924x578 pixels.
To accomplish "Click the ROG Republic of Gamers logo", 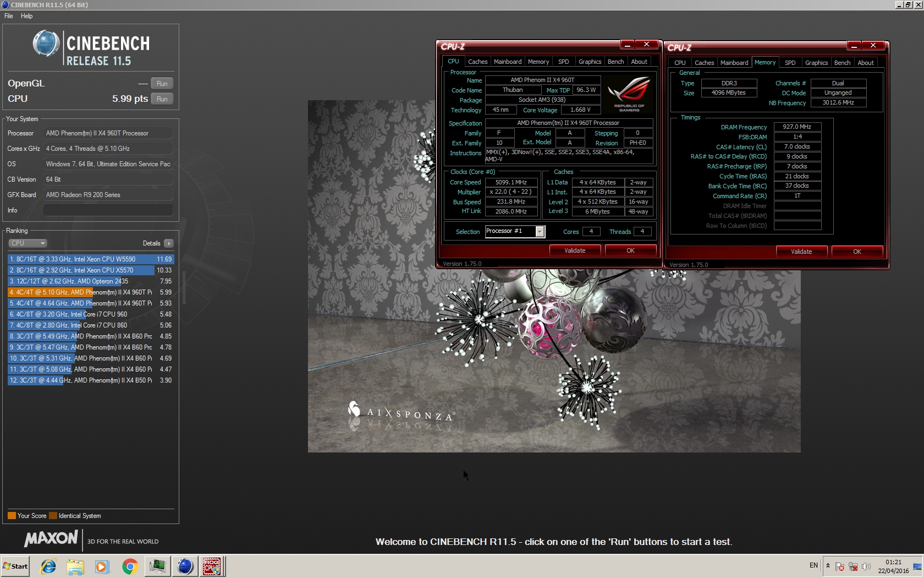I will [629, 94].
